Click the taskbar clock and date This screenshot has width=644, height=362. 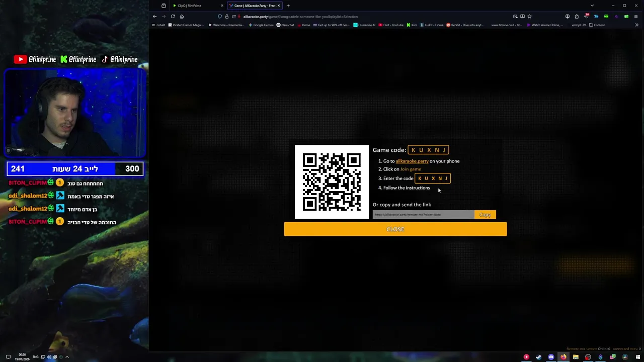(x=22, y=357)
